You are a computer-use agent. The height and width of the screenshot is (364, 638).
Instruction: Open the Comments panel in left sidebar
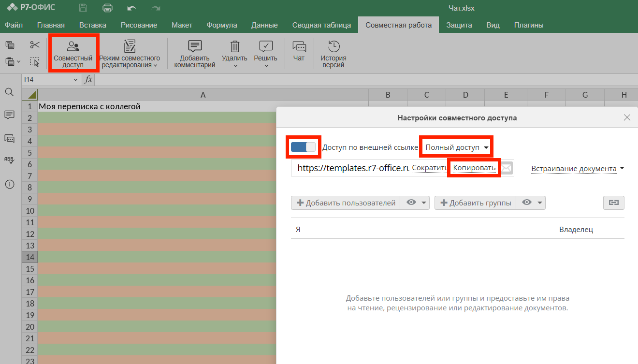tap(9, 115)
